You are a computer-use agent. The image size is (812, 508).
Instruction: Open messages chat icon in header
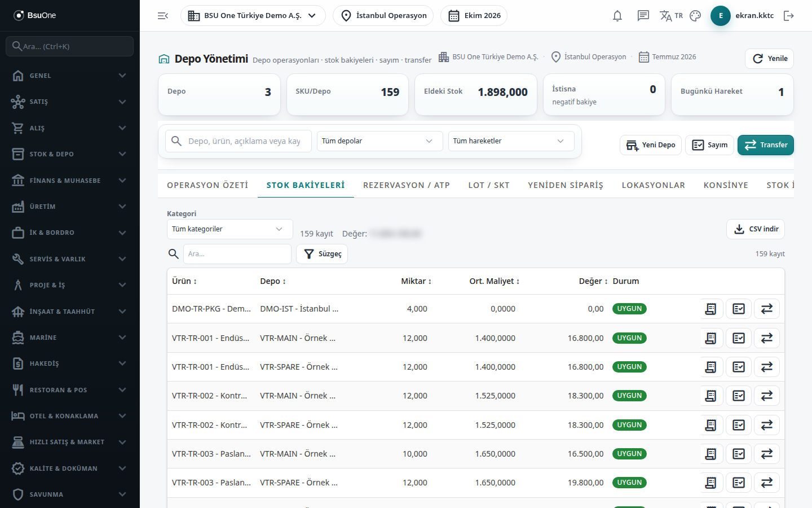pos(643,16)
